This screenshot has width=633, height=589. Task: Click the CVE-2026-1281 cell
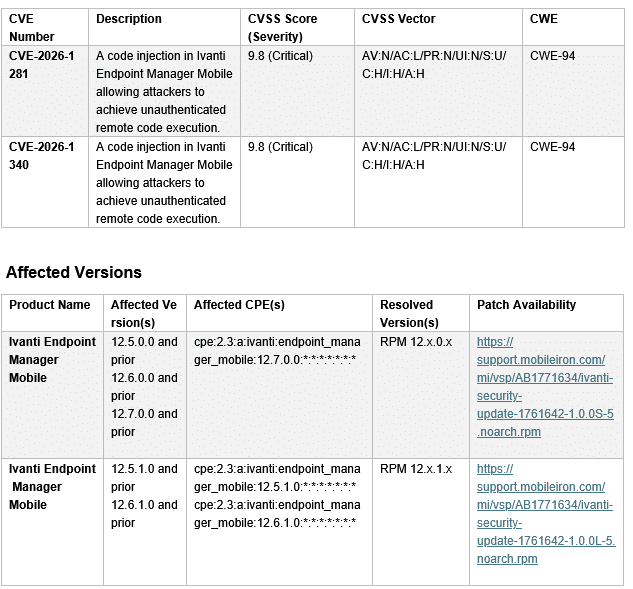(x=42, y=65)
